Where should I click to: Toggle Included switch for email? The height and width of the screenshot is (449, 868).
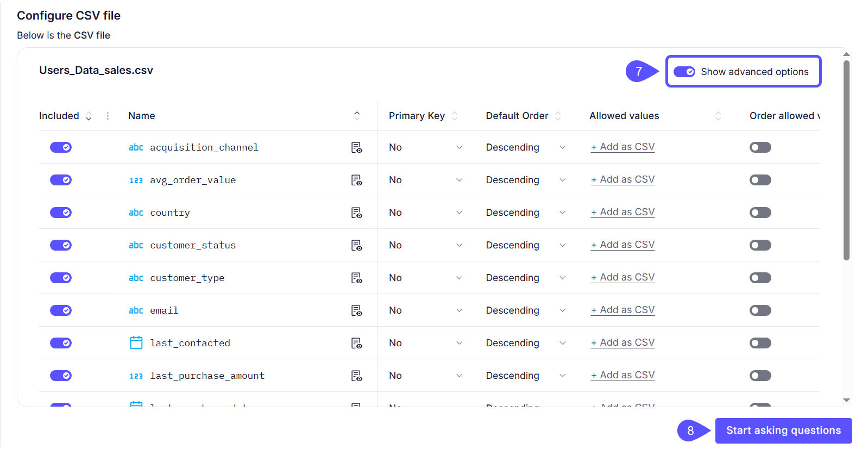pyautogui.click(x=61, y=310)
